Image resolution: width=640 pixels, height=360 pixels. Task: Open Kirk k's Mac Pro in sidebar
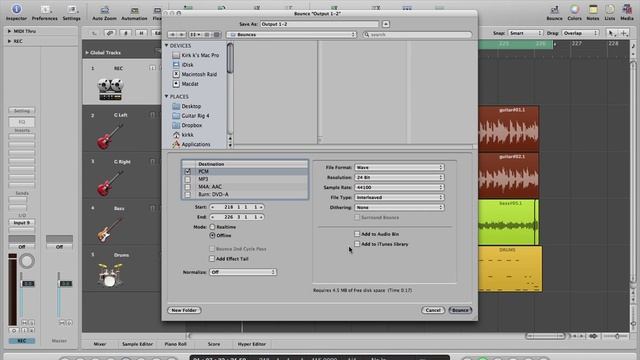196,55
